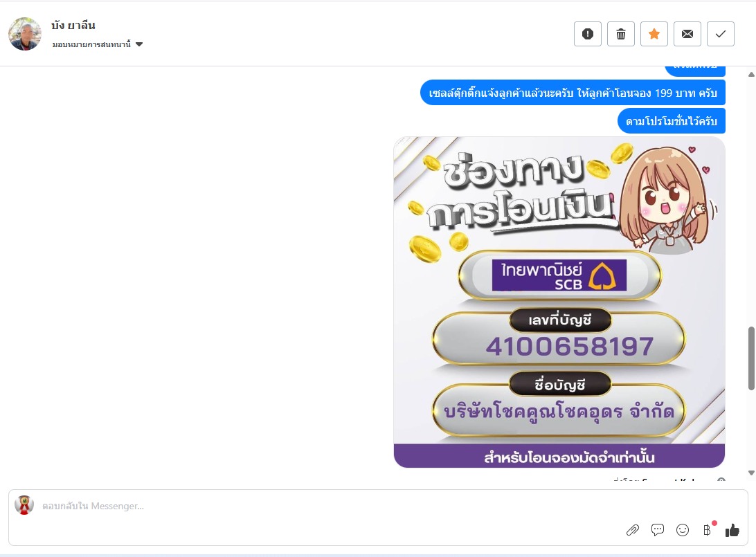Click scrollbar down arrow in chat
The image size is (756, 557).
751,473
